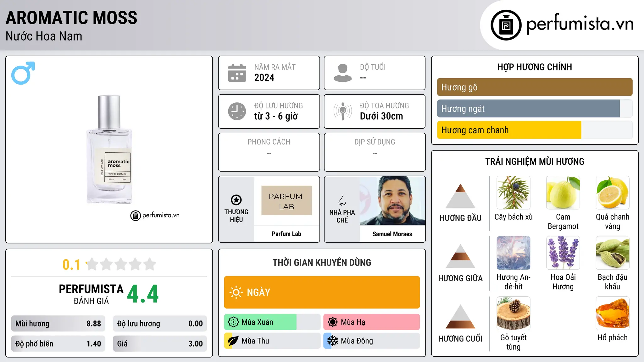The height and width of the screenshot is (362, 644).
Task: Select the Cây bách xù note image
Action: point(514,193)
